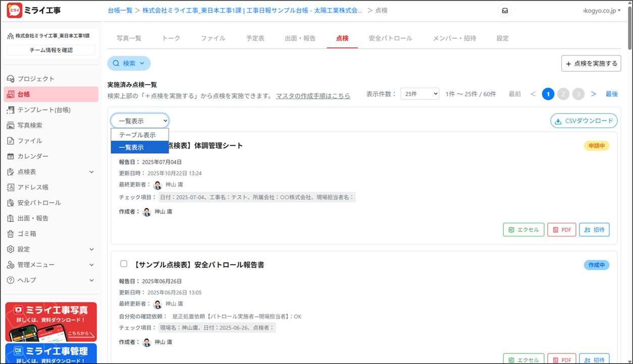
Task: Switch to the メンバー・招待 tab
Action: point(454,38)
